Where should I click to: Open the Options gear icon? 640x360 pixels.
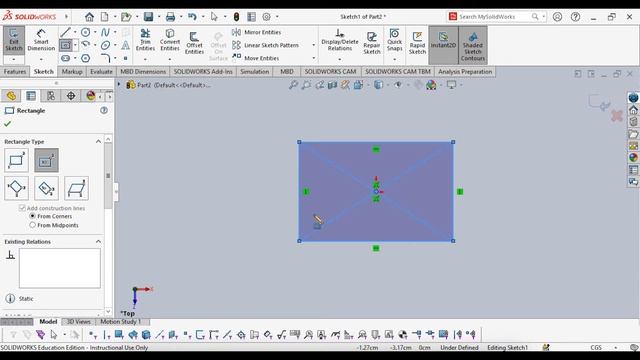266,17
